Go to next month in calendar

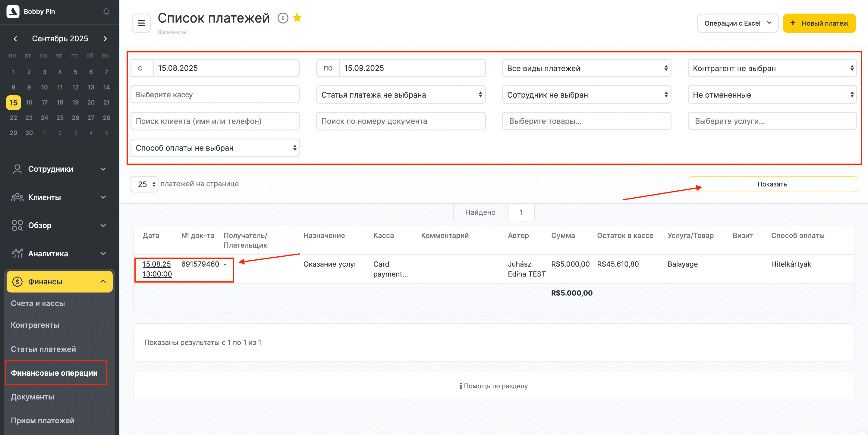[105, 39]
